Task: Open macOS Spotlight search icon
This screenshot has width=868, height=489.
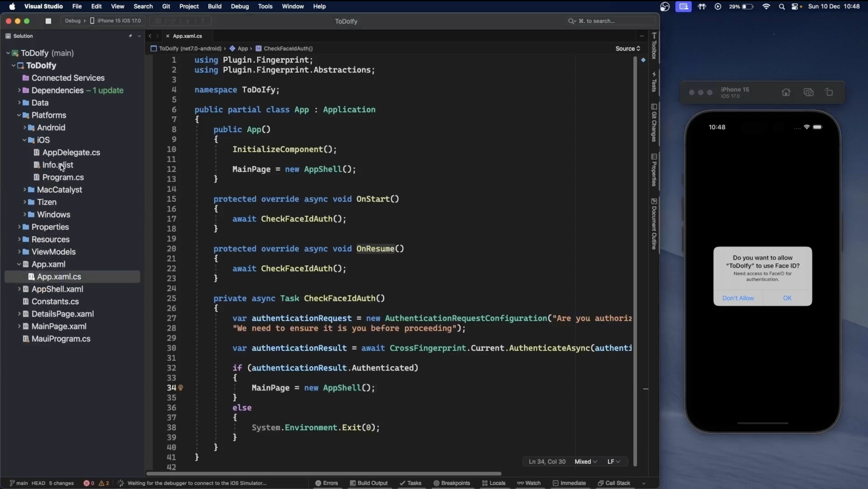Action: click(782, 6)
